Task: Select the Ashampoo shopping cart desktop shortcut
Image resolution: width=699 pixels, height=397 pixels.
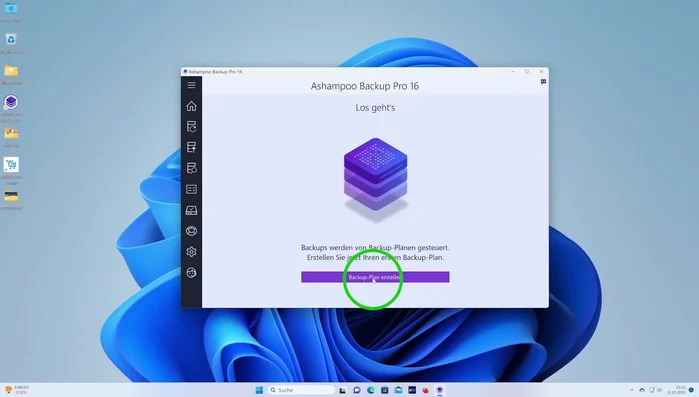Action: click(x=11, y=171)
